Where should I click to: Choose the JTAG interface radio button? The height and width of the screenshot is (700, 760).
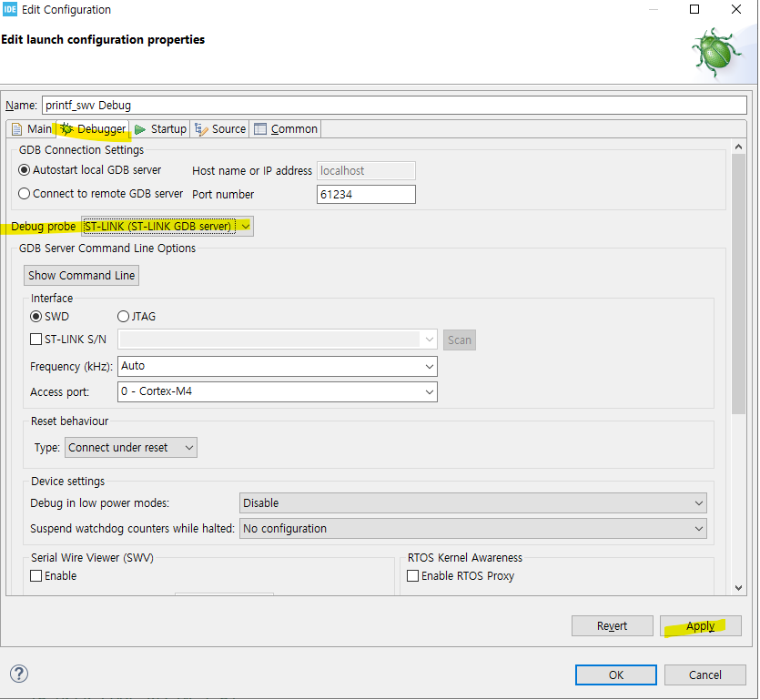coord(123,317)
